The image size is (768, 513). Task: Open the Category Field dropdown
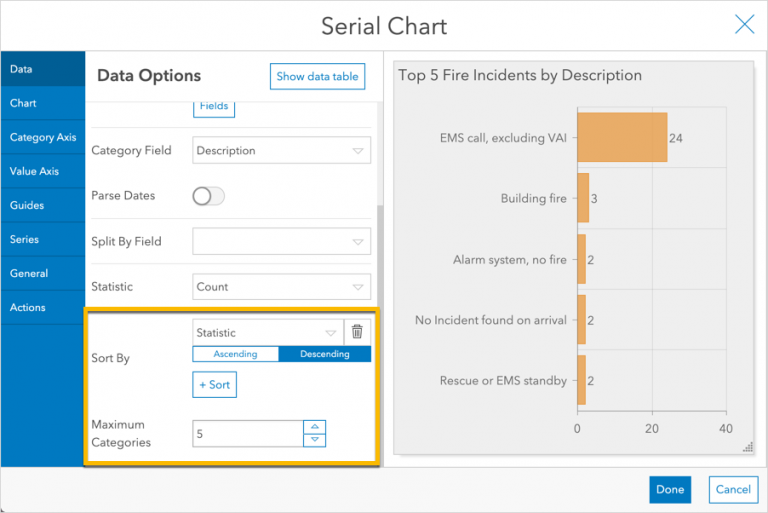tap(281, 151)
